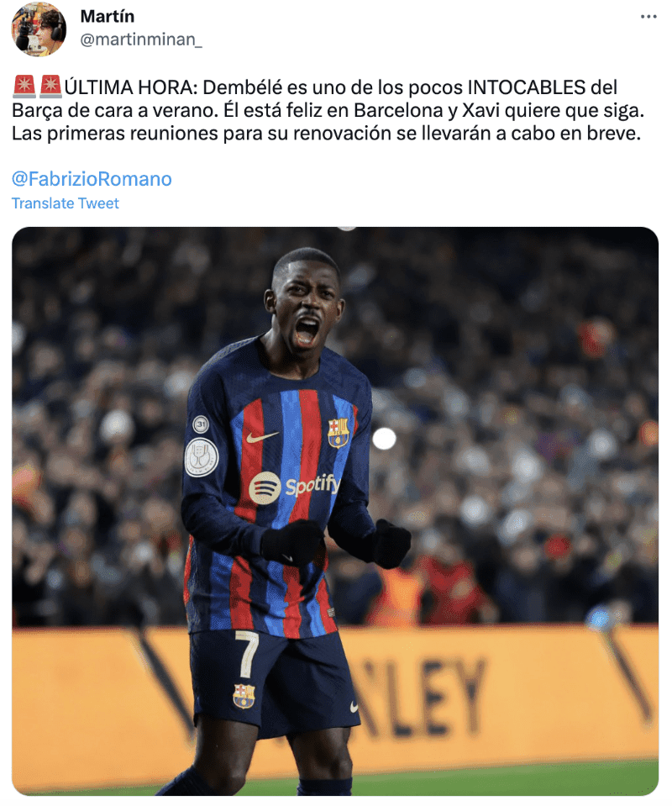Open the tweet's three-dot more options menu
This screenshot has height=806, width=672.
pos(648,17)
